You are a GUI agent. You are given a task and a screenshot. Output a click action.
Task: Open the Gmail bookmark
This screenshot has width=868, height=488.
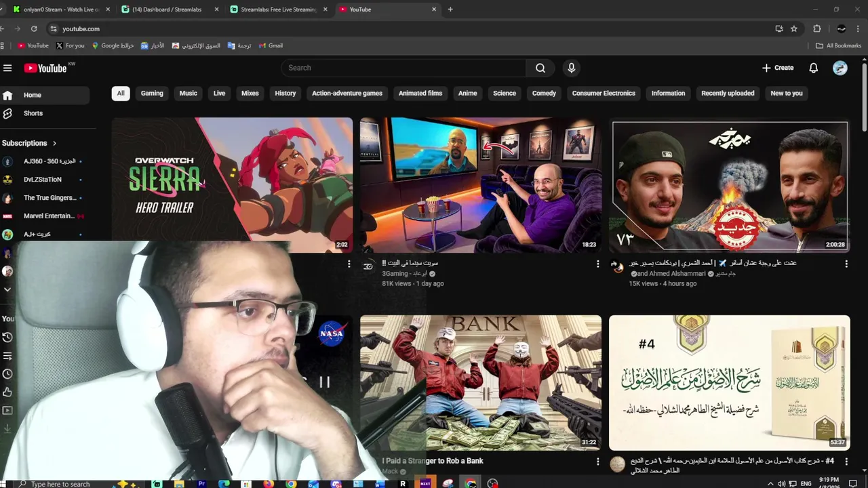point(271,45)
